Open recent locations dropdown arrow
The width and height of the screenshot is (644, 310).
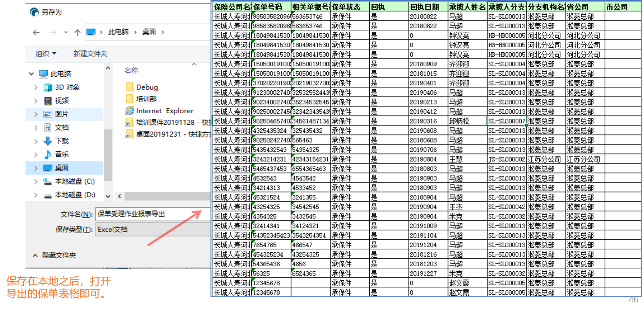pos(66,33)
